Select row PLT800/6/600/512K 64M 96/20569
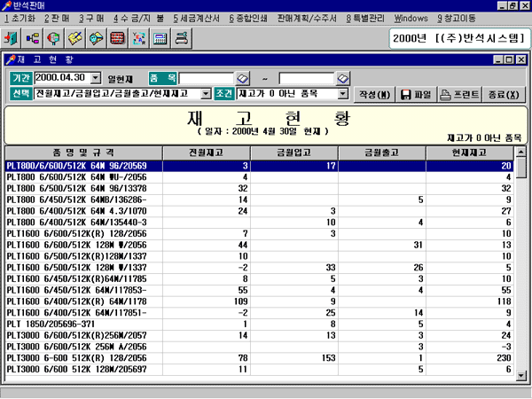Image resolution: width=532 pixels, height=399 pixels. coord(260,166)
